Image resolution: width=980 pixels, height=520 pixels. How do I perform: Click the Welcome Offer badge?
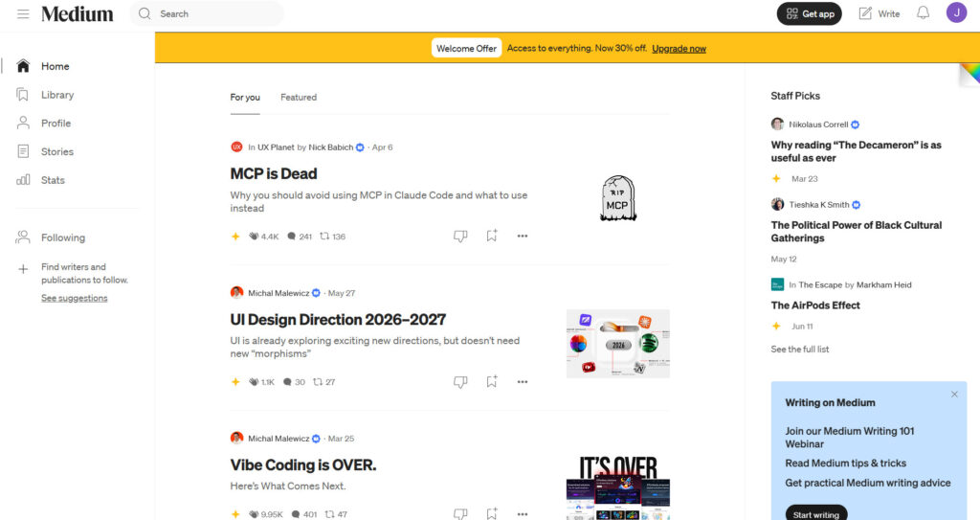click(466, 48)
